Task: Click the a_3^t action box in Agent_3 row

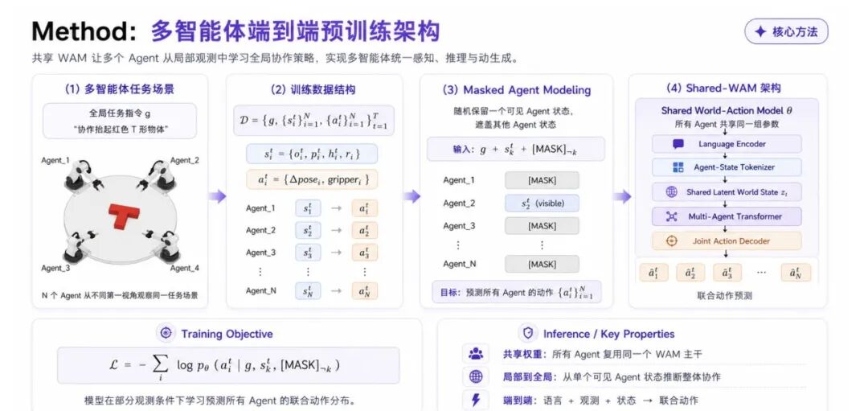Action: 364,253
